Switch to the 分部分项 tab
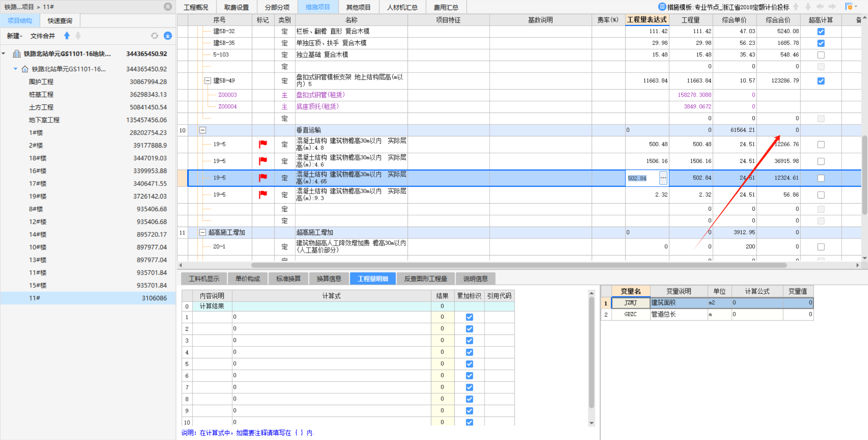This screenshot has width=868, height=440. [277, 7]
